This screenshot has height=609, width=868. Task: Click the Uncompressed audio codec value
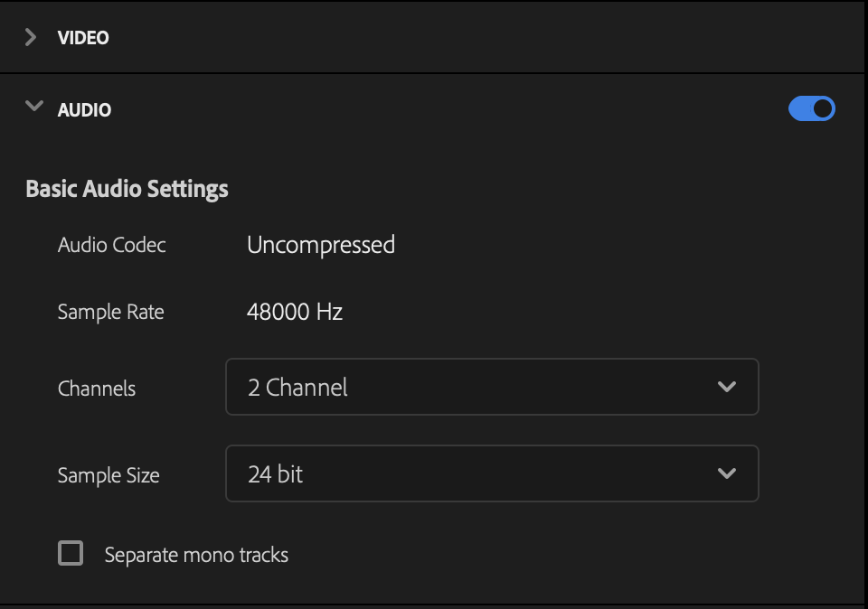pos(321,245)
